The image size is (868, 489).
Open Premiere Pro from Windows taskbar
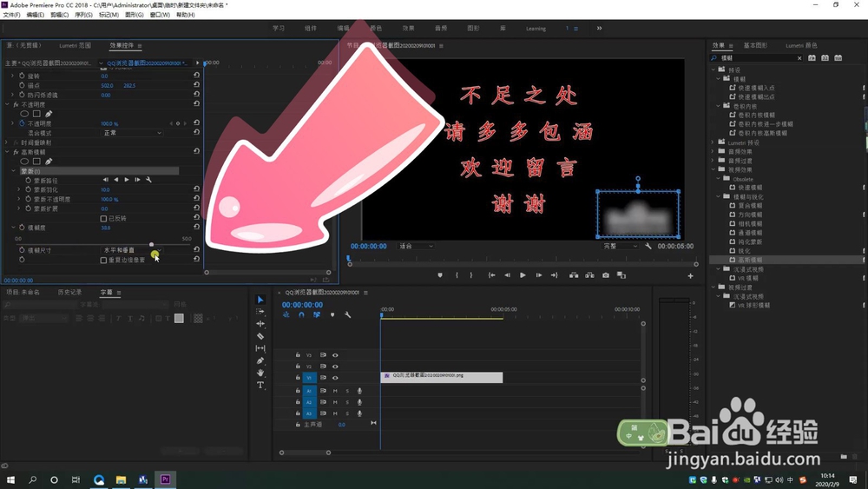[x=165, y=479]
